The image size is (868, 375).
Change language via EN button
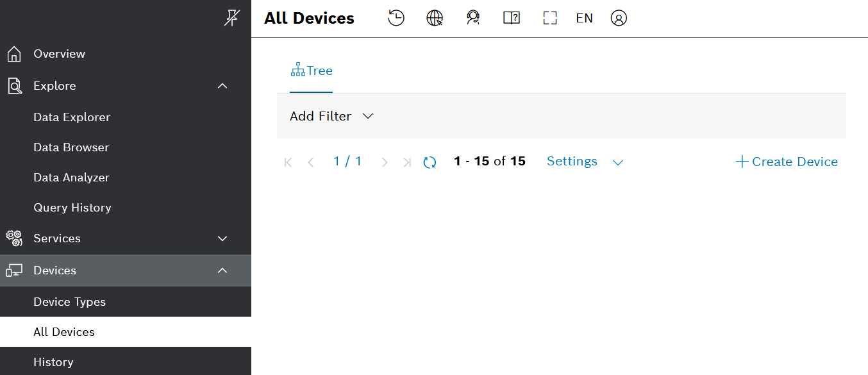pos(584,18)
